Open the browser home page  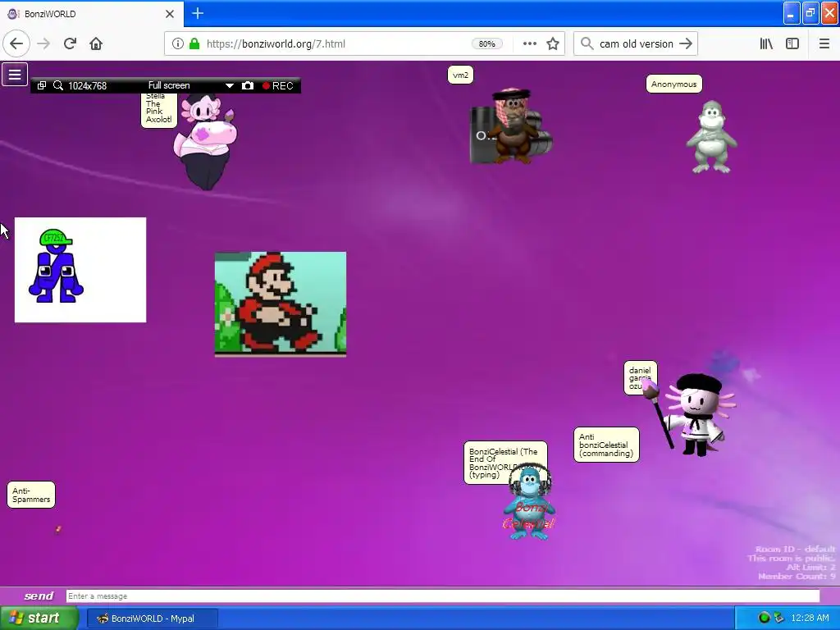[96, 44]
